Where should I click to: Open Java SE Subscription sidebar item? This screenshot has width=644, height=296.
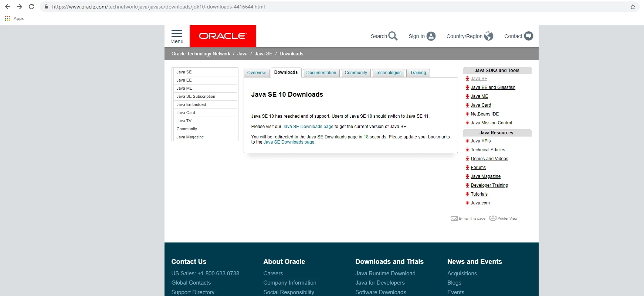205,96
